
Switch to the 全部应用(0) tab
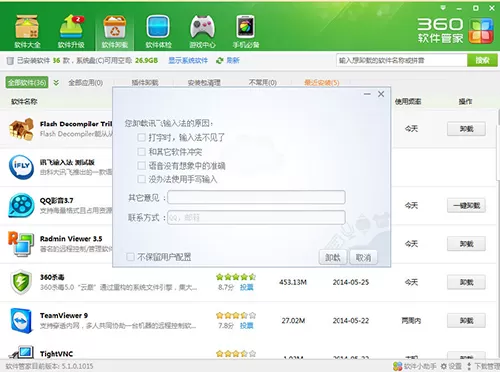coord(86,82)
